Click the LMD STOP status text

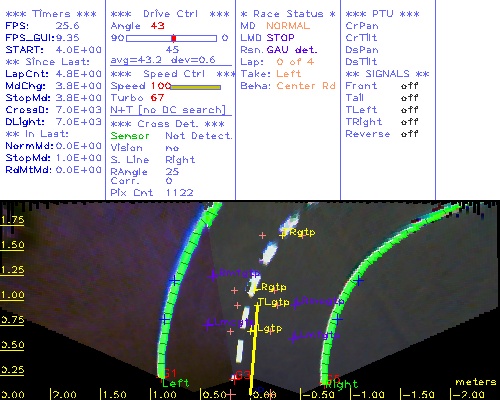[x=267, y=38]
